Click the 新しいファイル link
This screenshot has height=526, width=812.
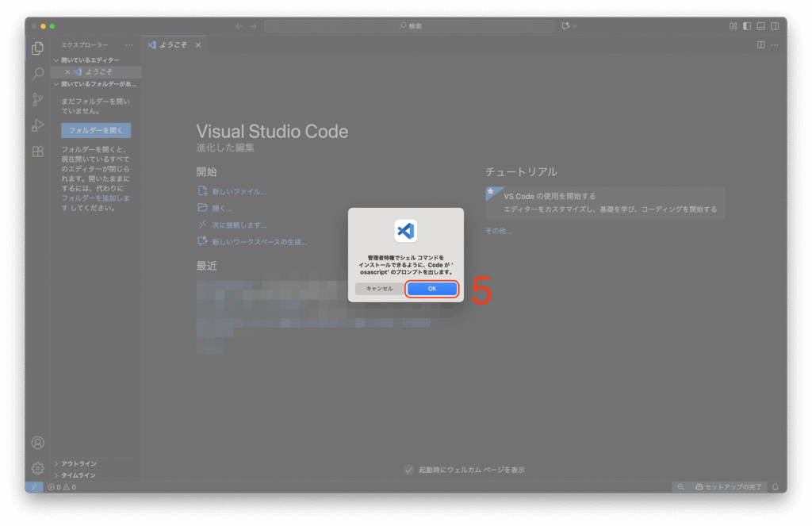coord(239,191)
